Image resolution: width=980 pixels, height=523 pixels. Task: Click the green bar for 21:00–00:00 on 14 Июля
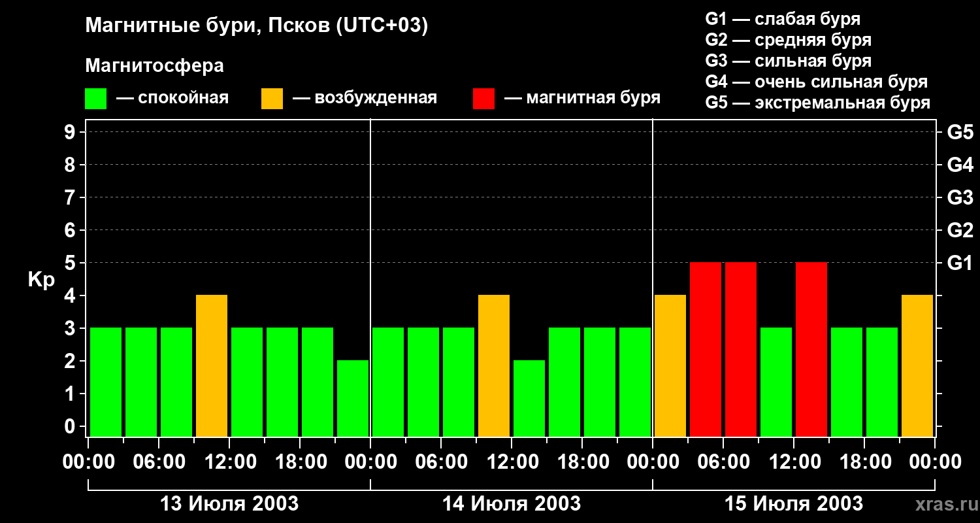(635, 382)
